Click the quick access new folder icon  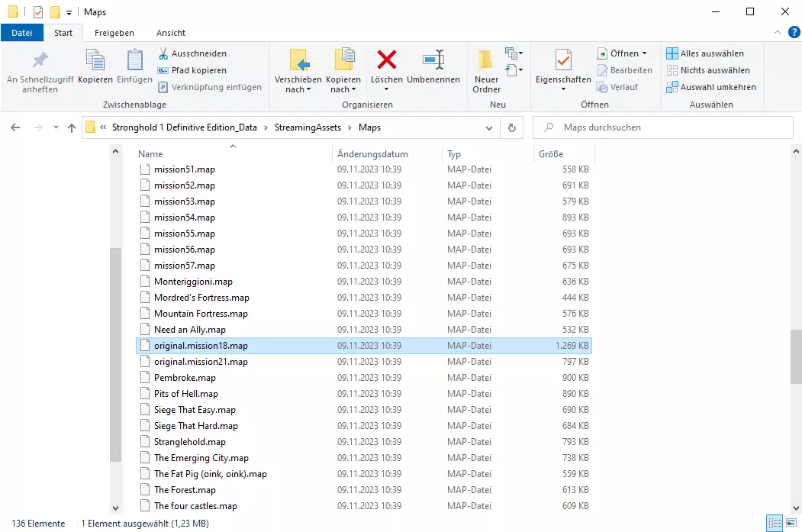click(55, 11)
